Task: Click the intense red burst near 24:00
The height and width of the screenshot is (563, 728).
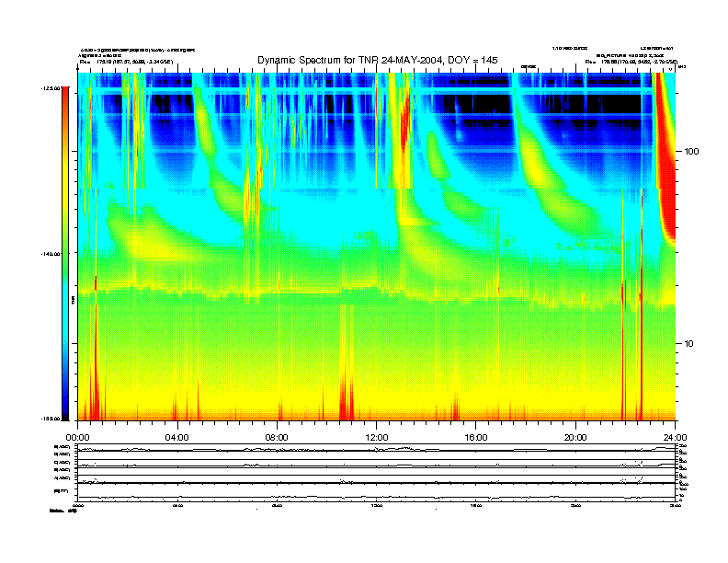Action: click(665, 158)
